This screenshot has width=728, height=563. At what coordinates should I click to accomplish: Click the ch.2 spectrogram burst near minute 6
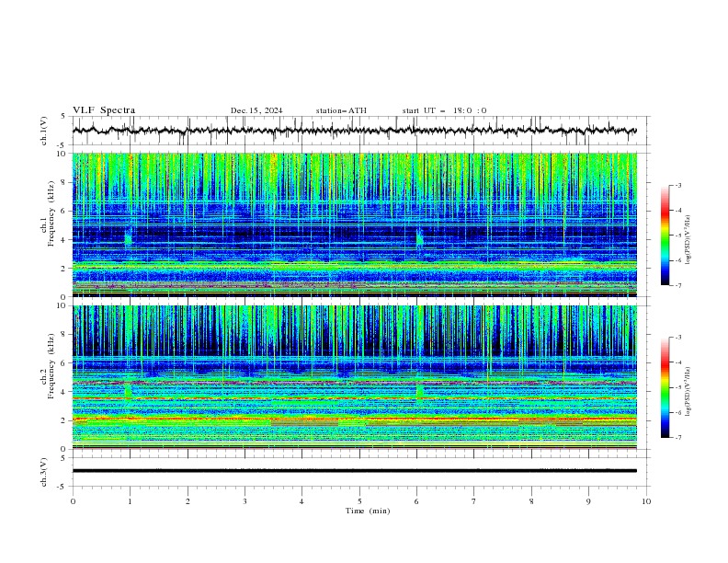[420, 390]
